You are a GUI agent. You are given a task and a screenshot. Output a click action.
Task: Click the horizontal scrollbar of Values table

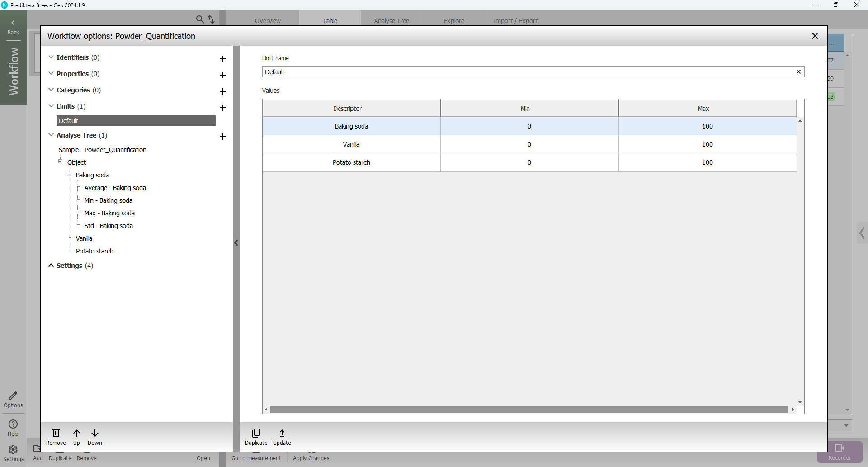pos(529,410)
